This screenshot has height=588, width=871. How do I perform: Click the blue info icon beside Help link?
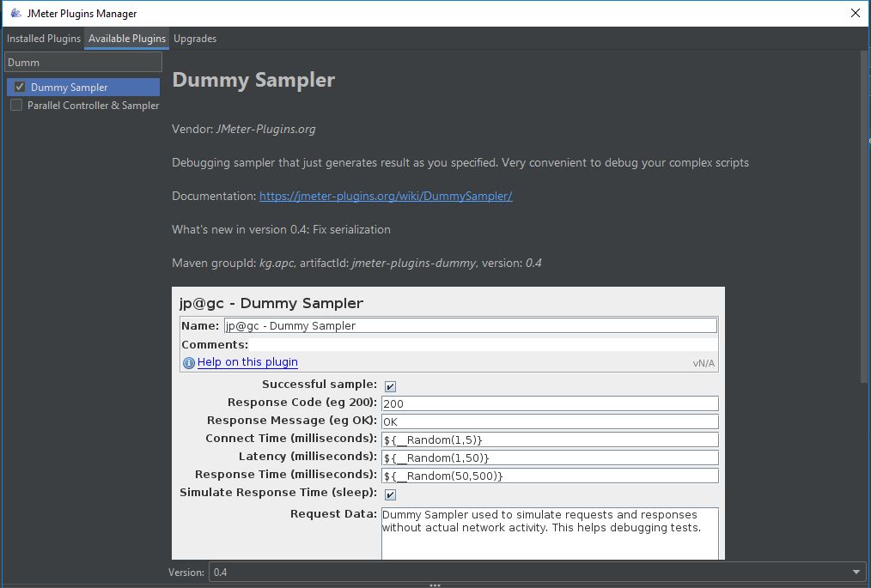coord(189,362)
